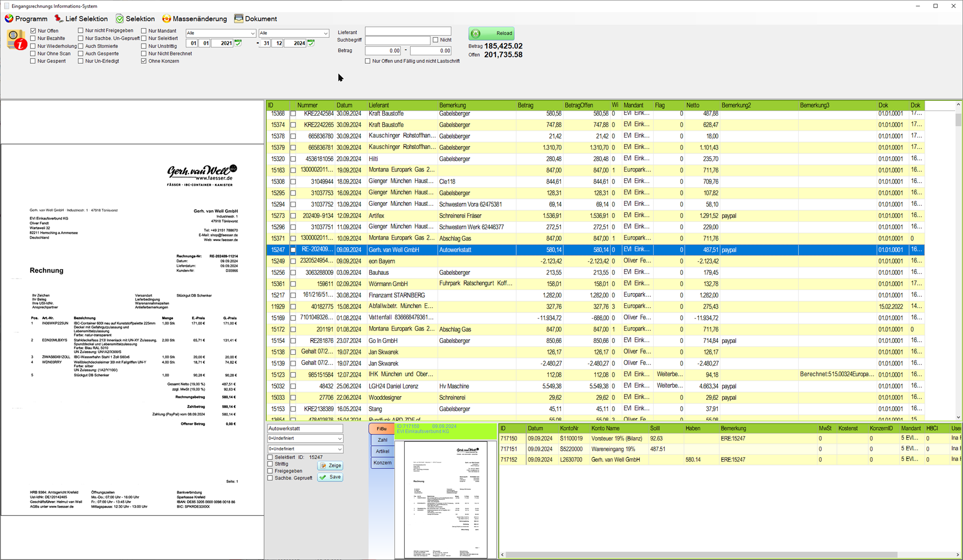Select the Wörmann GmbH invoice row

click(x=595, y=284)
